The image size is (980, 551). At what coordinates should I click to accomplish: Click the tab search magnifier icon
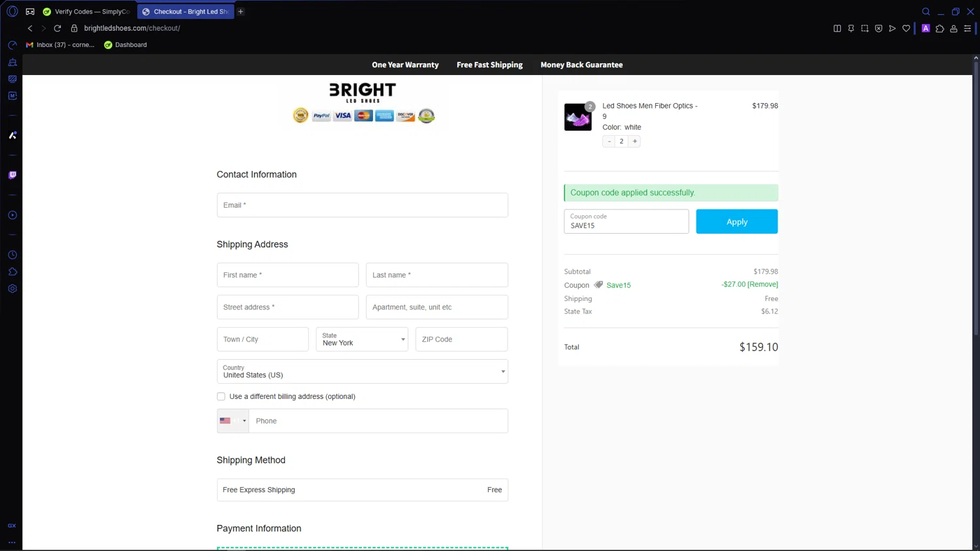[x=926, y=11]
